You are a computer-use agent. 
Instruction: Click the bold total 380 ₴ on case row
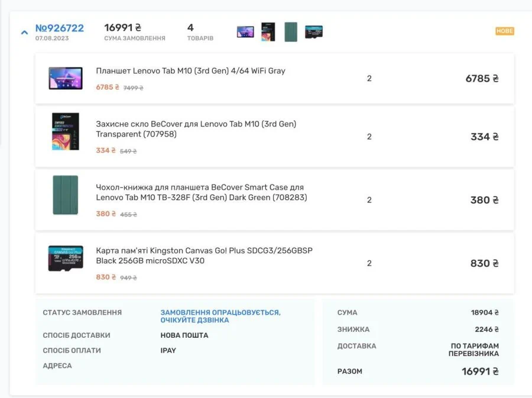(485, 200)
